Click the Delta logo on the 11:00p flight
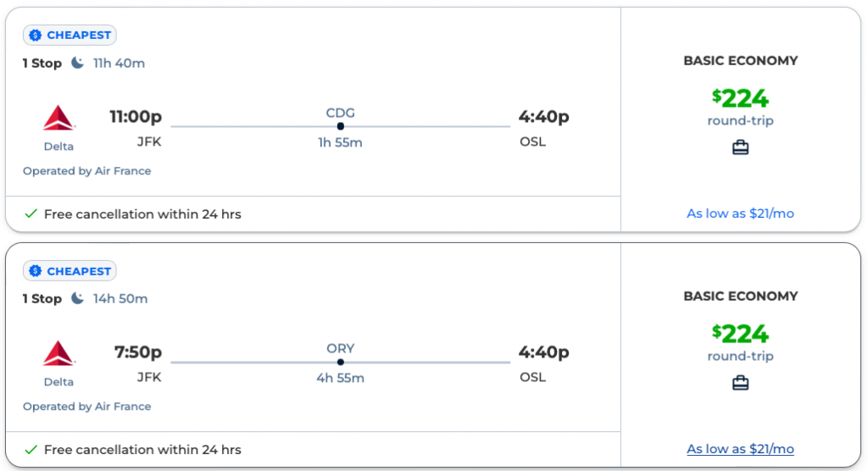Image resolution: width=868 pixels, height=471 pixels. click(58, 119)
